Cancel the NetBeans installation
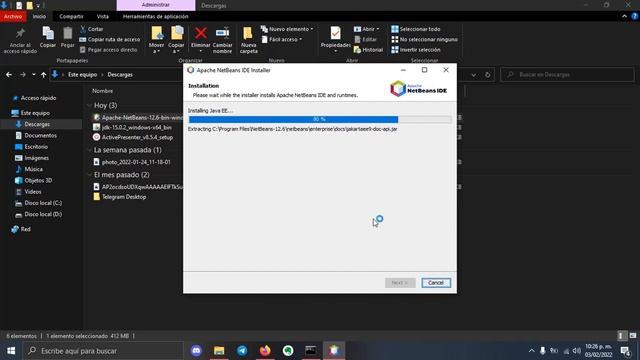This screenshot has height=360, width=640. 436,282
